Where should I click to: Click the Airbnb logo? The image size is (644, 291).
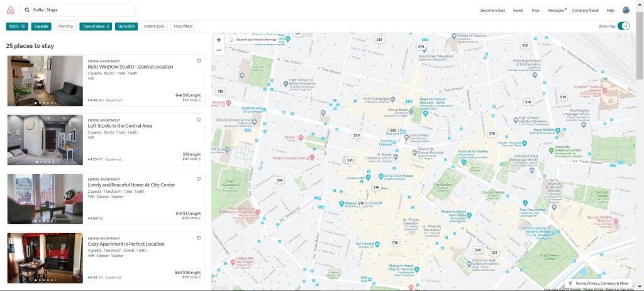point(9,10)
